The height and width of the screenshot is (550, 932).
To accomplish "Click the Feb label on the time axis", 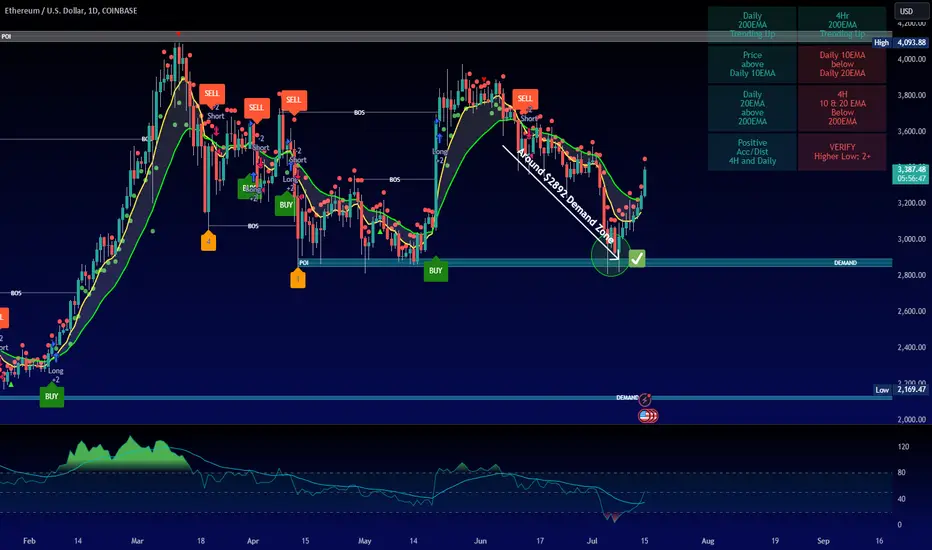I will click(x=29, y=540).
